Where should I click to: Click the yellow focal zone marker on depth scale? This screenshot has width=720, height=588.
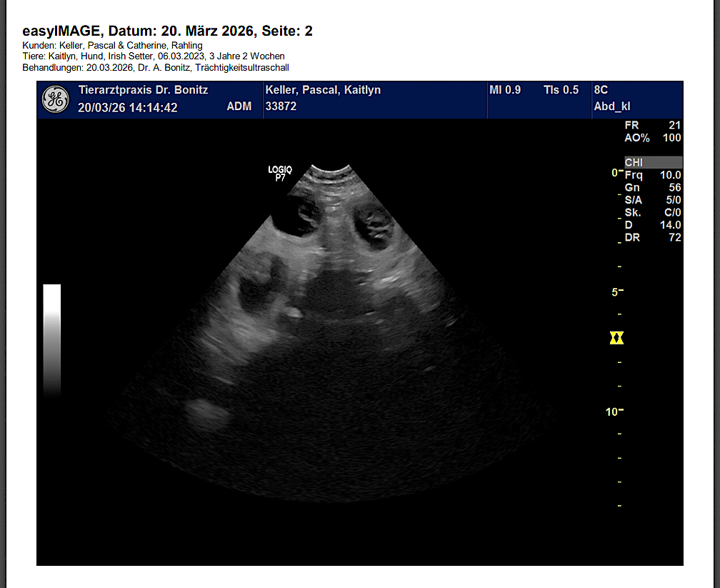tap(617, 338)
